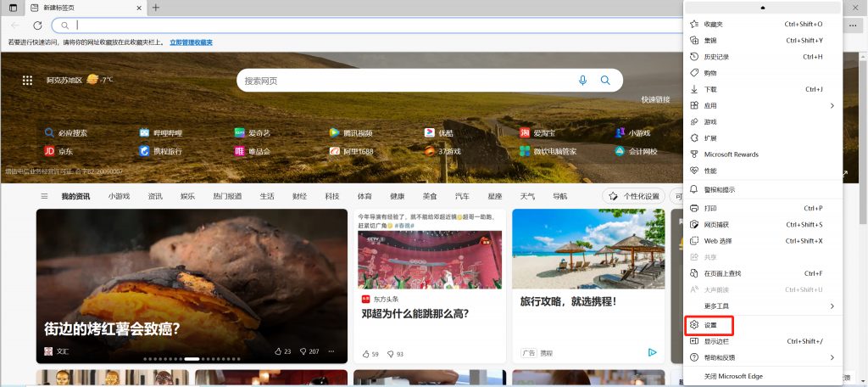Click the alerts bell icon in menu
Viewport: 868px width, 387px height.
click(694, 189)
